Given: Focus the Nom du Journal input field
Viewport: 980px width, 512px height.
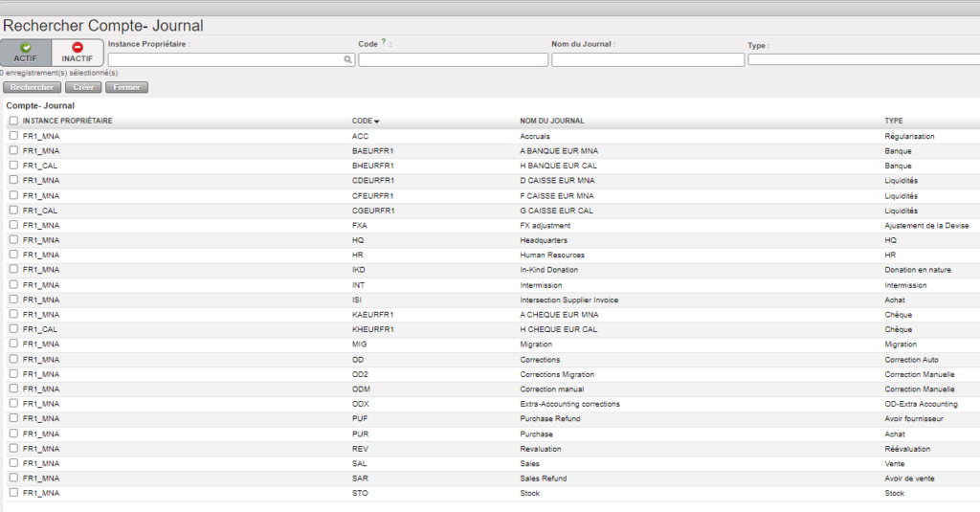Looking at the screenshot, I should [648, 59].
